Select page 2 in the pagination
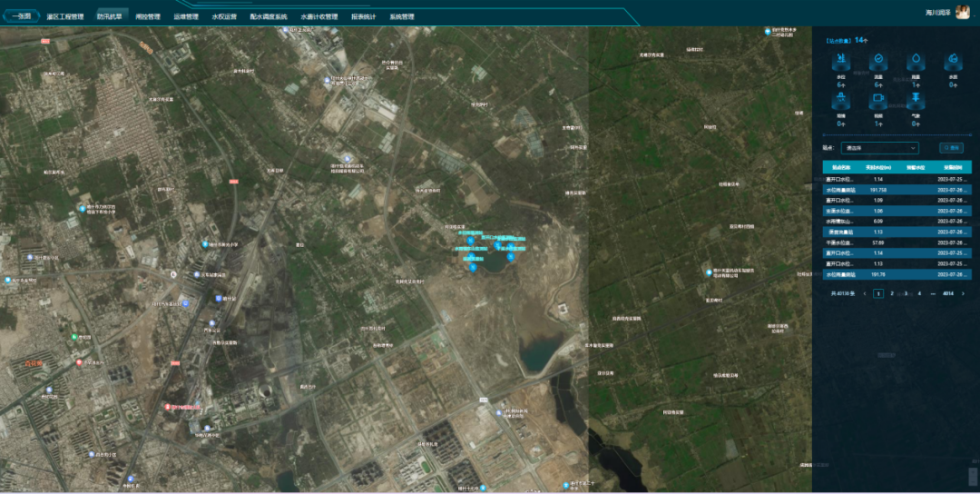The width and height of the screenshot is (980, 494). coord(892,293)
